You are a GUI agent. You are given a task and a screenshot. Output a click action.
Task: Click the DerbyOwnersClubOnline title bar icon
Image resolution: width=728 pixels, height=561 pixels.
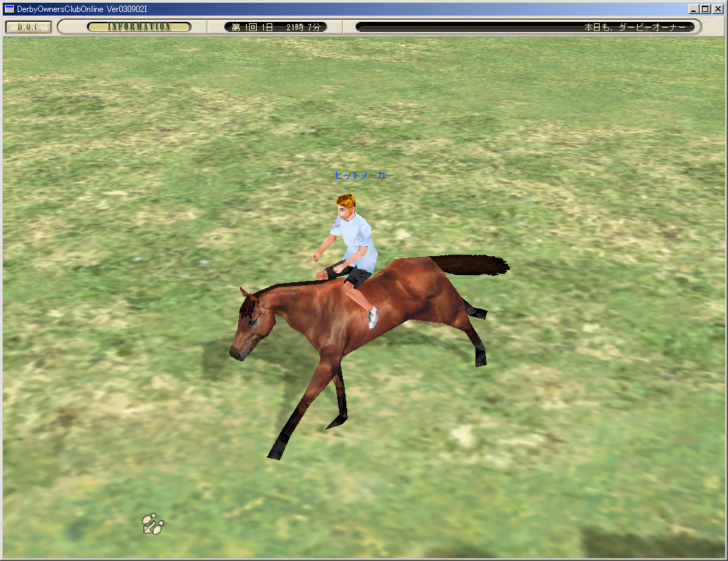pos(9,9)
